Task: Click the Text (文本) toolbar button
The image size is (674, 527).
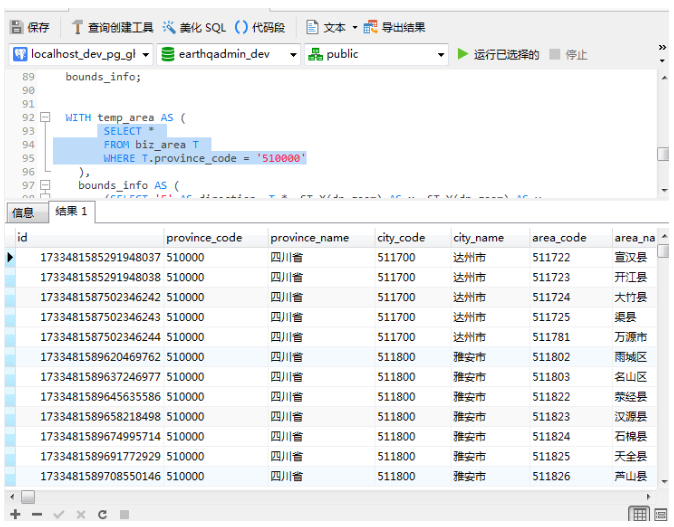Action: pyautogui.click(x=325, y=28)
